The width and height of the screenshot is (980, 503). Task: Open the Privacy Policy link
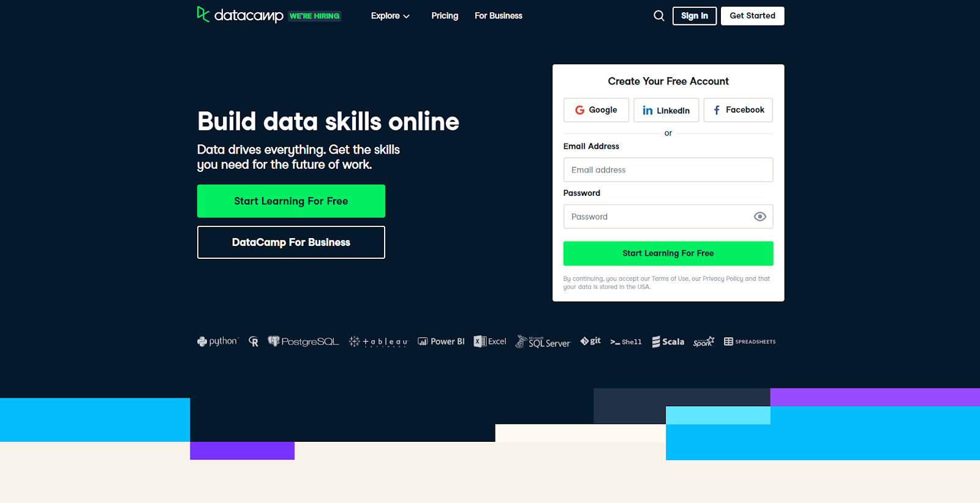[723, 279]
